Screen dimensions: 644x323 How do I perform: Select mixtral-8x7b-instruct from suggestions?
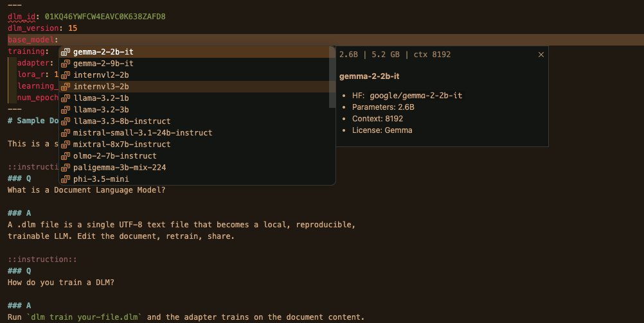pos(197,144)
